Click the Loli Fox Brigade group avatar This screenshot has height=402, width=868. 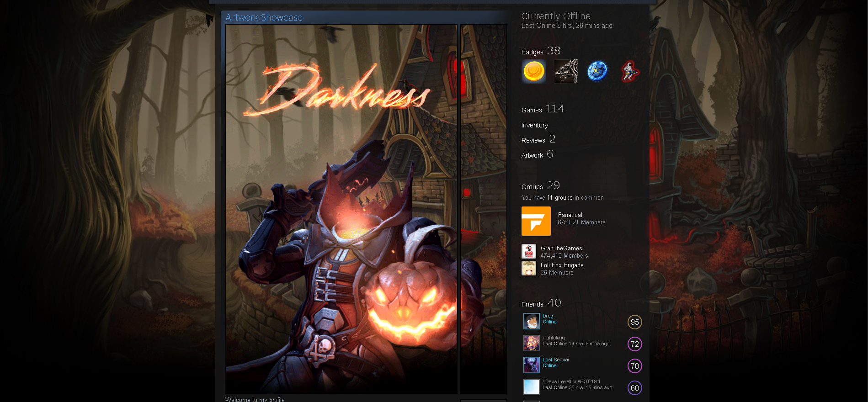tap(529, 268)
